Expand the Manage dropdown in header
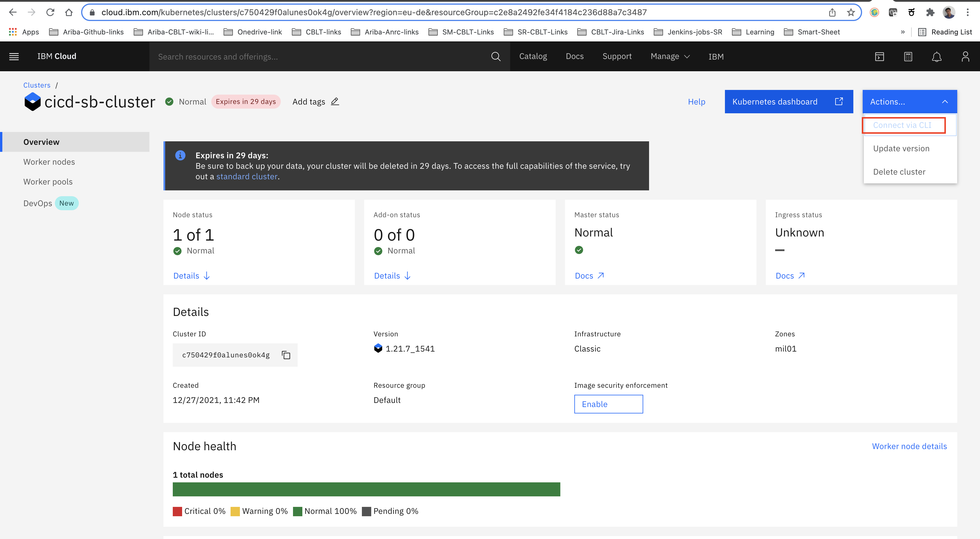Screen dimensions: 980x539 (670, 56)
